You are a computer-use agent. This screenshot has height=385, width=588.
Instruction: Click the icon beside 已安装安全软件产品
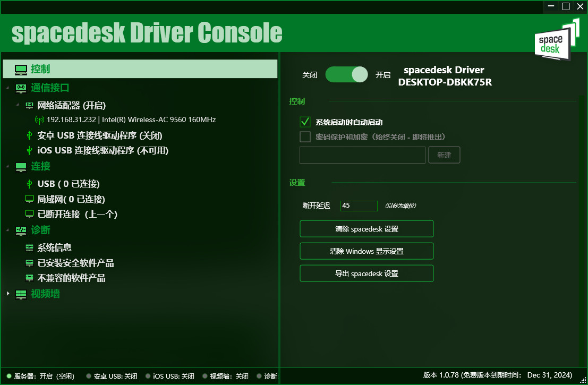[29, 263]
